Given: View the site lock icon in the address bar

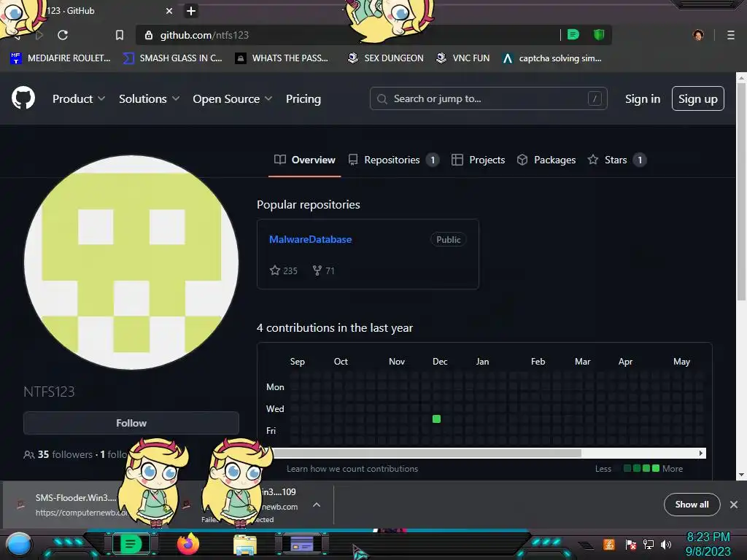Looking at the screenshot, I should [149, 35].
